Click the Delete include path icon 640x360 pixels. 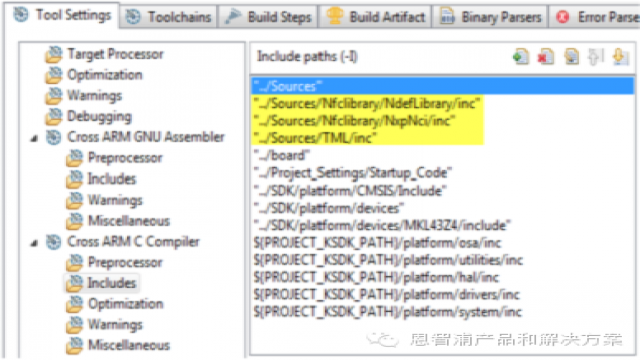pos(546,56)
